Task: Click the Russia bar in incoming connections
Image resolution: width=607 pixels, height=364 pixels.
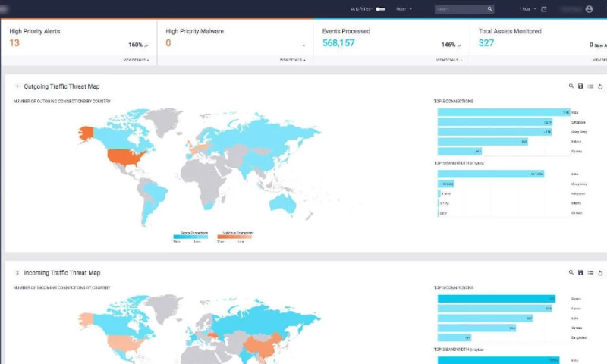Action: 496,299
